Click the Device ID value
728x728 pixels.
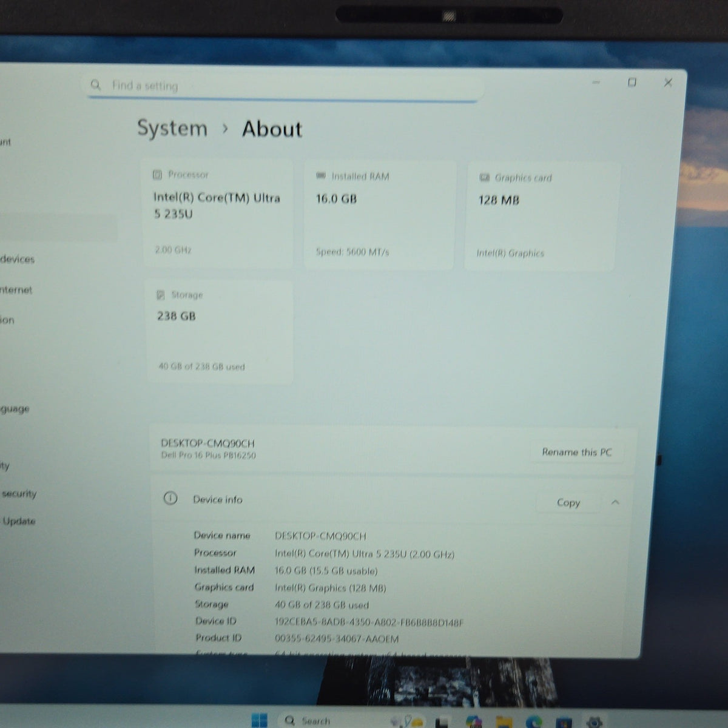tap(369, 622)
